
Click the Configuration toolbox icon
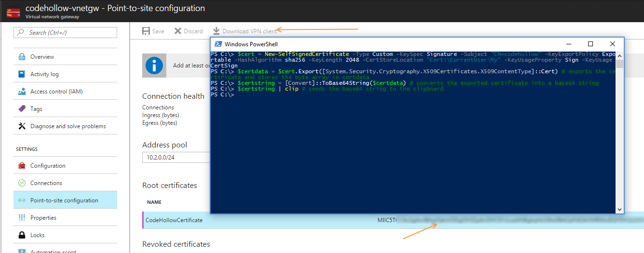click(x=22, y=166)
